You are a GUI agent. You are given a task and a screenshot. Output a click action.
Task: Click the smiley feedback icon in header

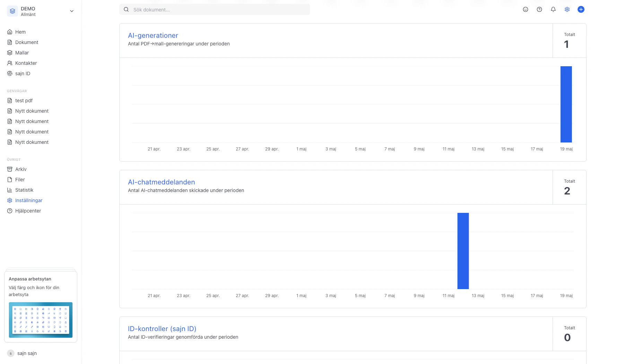pyautogui.click(x=526, y=9)
